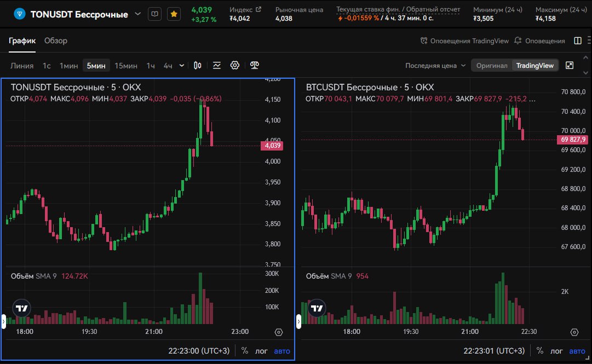Click the balance scale compare icon
This screenshot has height=364, width=592.
pos(255,66)
